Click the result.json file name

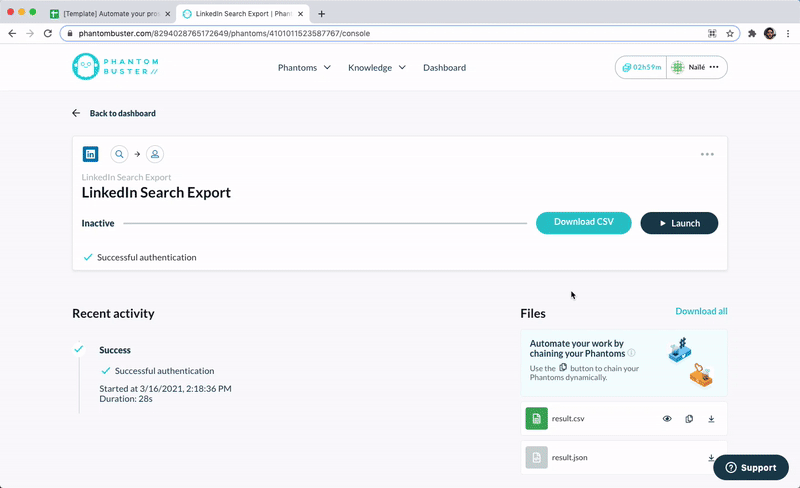pos(569,457)
